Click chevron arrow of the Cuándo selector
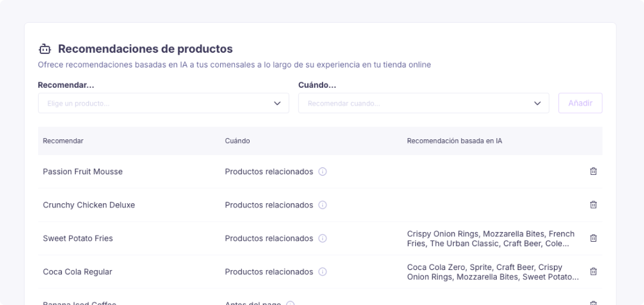This screenshot has width=644, height=305. (537, 103)
